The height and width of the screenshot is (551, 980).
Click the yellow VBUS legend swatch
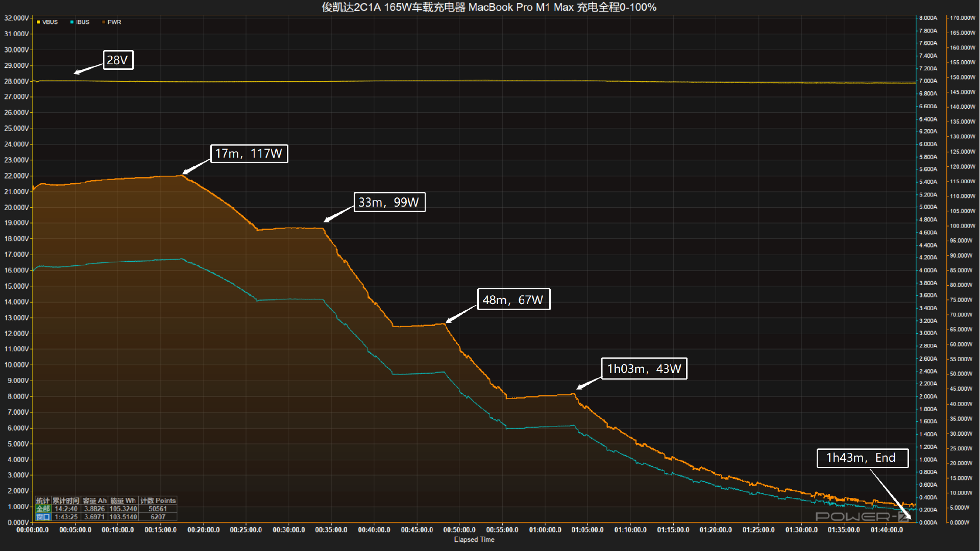tap(38, 22)
